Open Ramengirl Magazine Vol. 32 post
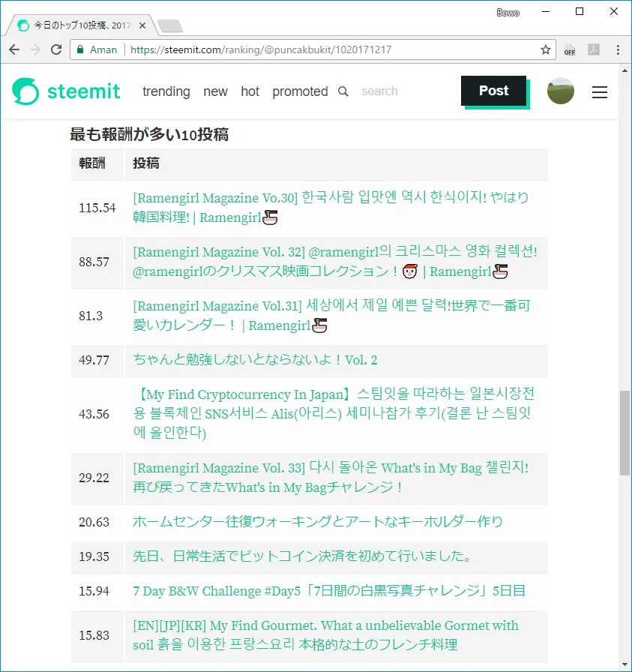 pyautogui.click(x=335, y=262)
